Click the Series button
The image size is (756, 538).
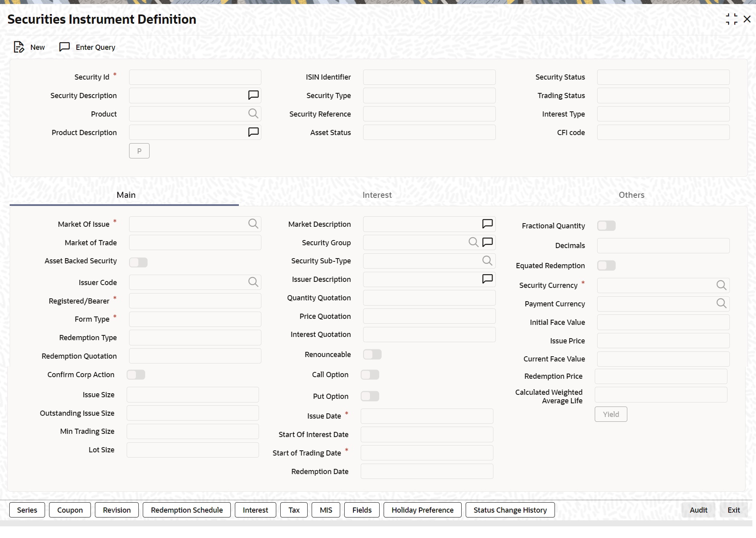pyautogui.click(x=27, y=510)
